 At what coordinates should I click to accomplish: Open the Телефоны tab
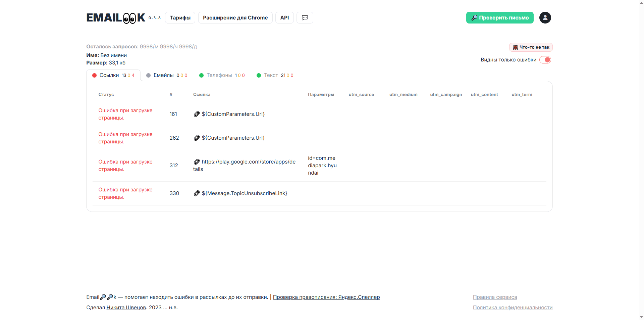[x=222, y=75]
